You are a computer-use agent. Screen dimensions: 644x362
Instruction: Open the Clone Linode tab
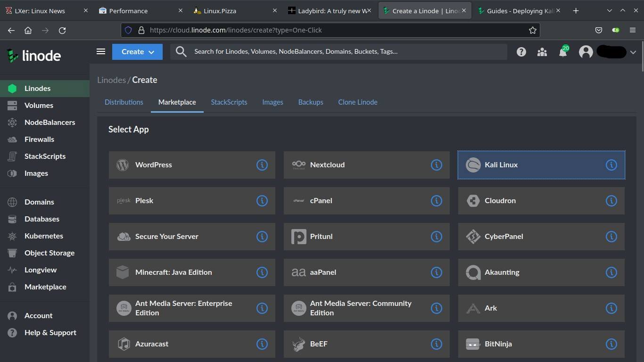coord(358,102)
